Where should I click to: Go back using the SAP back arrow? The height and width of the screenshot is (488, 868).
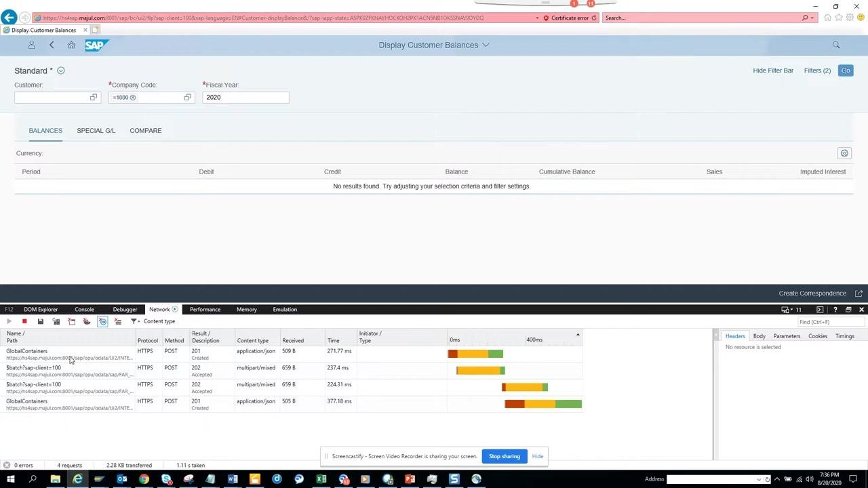pyautogui.click(x=52, y=45)
